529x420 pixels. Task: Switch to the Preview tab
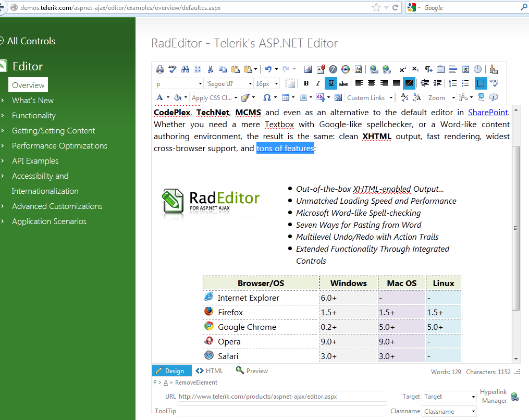pyautogui.click(x=252, y=370)
